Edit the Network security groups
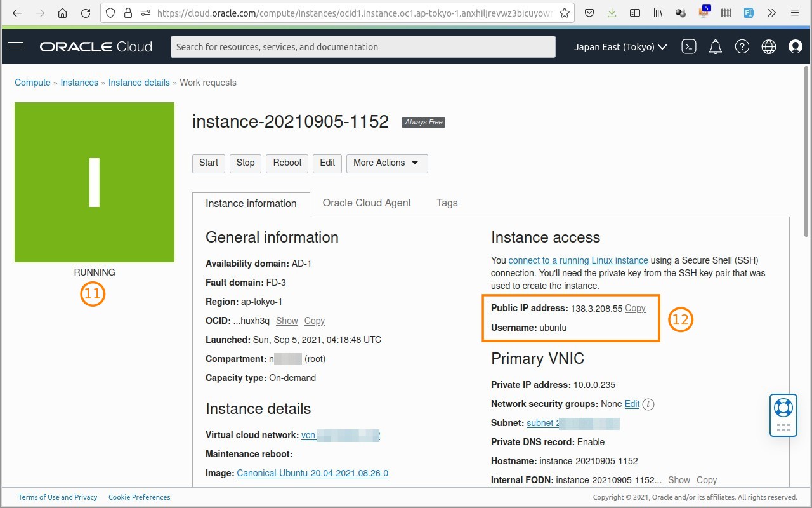This screenshot has height=508, width=812. tap(632, 404)
